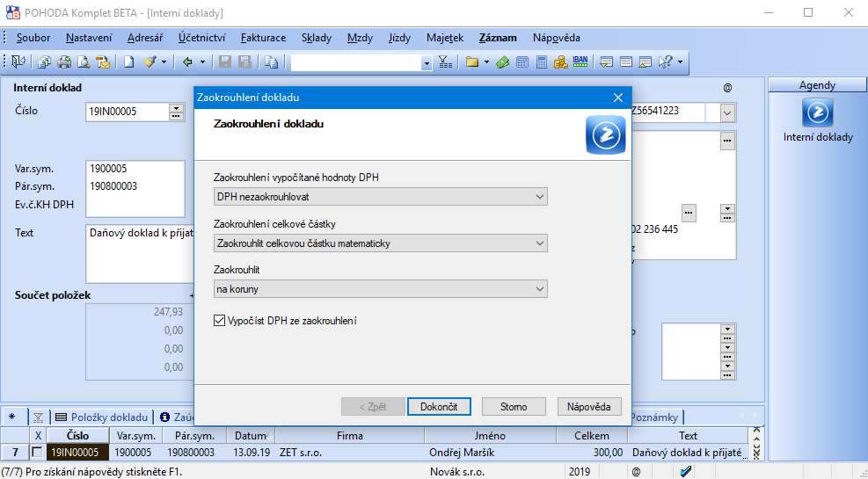Click the Dokončit button
The height and width of the screenshot is (479, 868).
click(439, 407)
